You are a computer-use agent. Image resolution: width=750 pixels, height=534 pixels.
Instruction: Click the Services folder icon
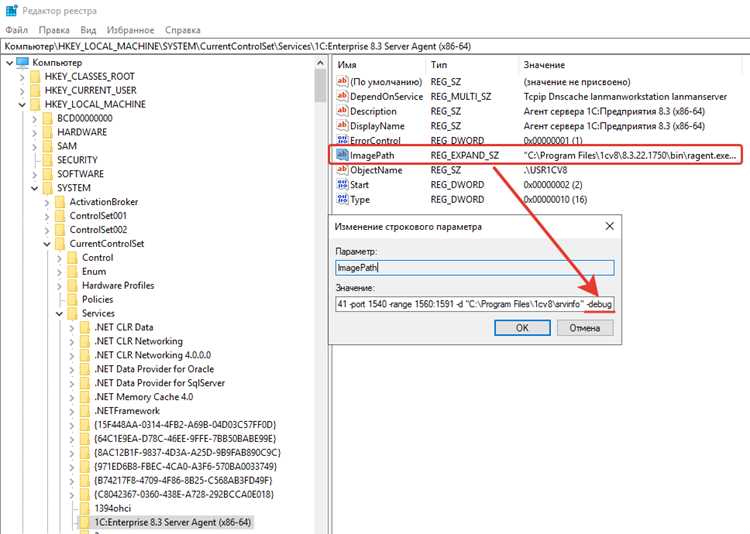(73, 313)
